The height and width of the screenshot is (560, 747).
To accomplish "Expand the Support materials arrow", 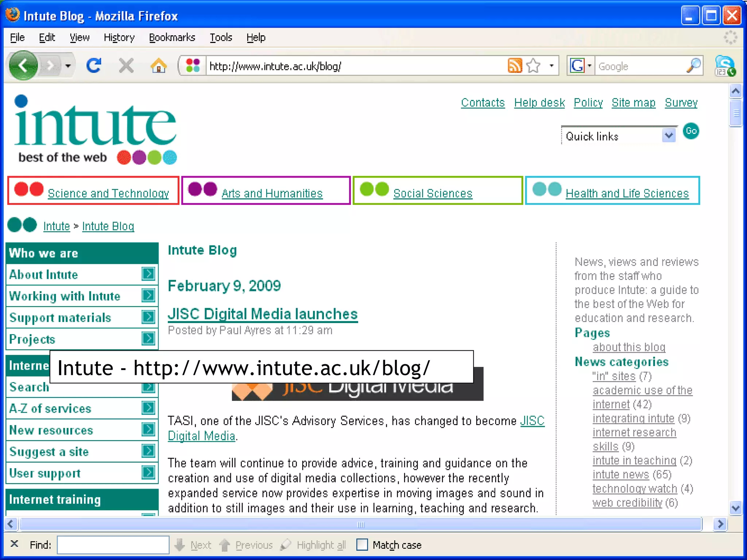I will click(148, 317).
